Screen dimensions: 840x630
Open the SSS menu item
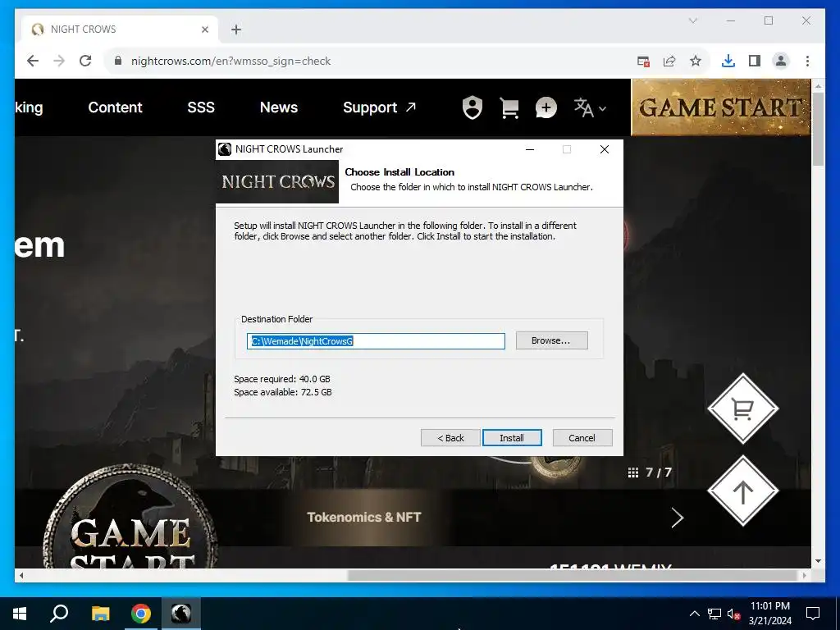click(201, 107)
